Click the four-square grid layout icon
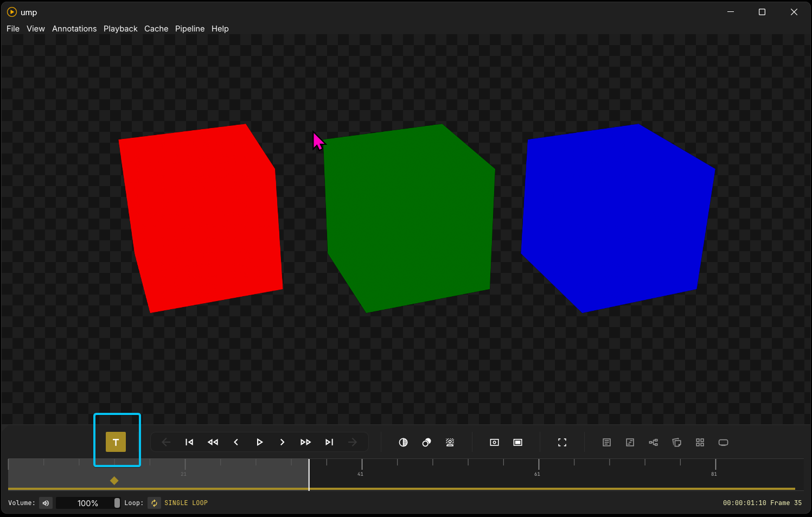Viewport: 812px width, 517px height. pos(700,443)
